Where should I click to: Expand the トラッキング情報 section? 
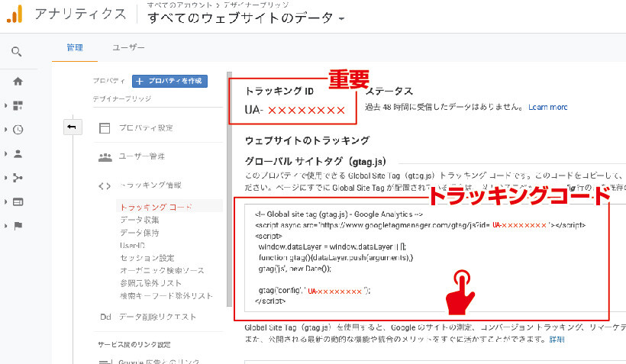coord(150,185)
